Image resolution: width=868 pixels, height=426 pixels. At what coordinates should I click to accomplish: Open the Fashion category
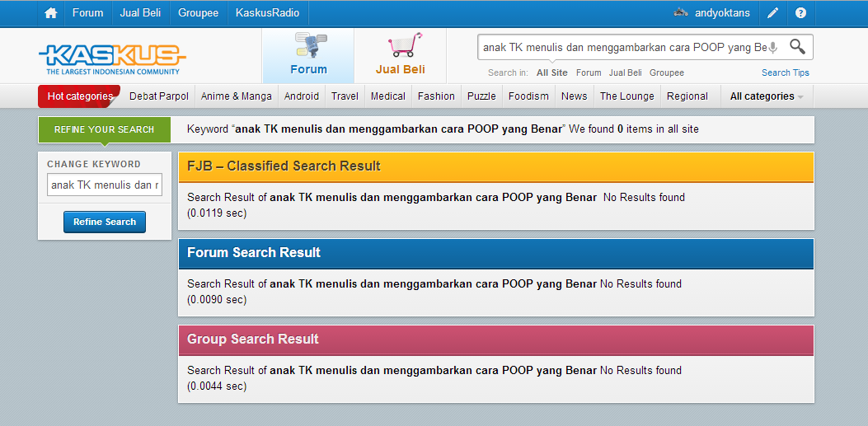point(436,96)
